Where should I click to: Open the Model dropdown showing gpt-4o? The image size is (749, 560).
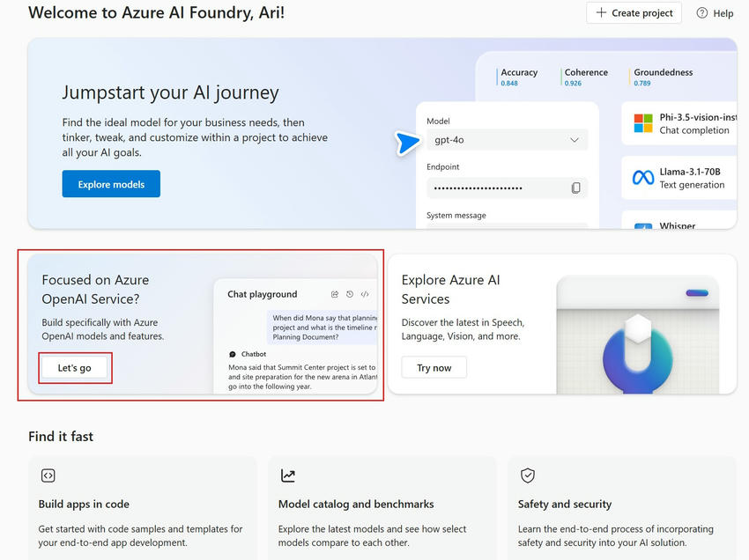(x=508, y=140)
